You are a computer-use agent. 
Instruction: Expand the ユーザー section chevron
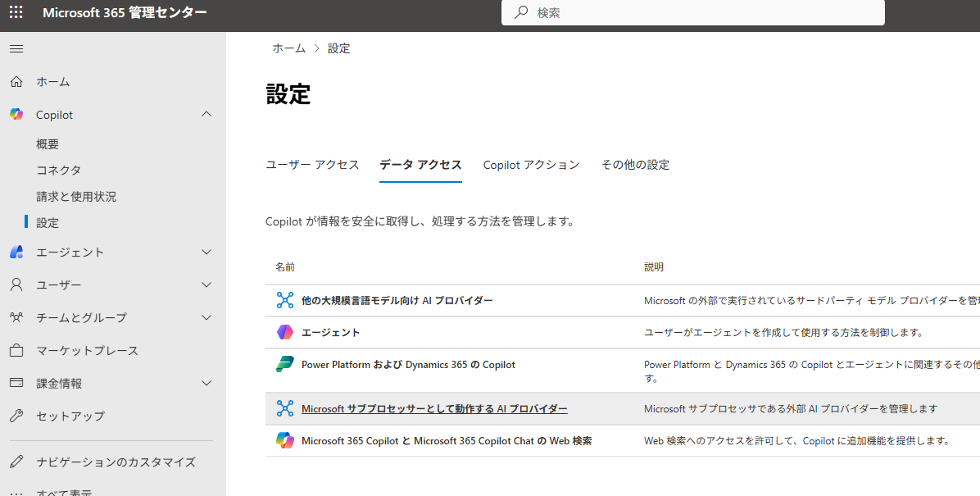click(x=206, y=285)
